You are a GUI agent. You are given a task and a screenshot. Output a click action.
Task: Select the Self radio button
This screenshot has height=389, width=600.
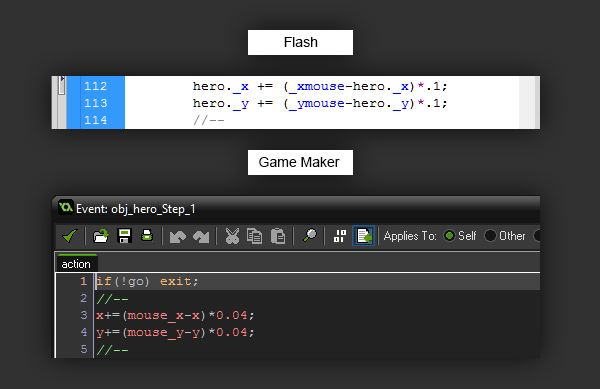tap(450, 236)
